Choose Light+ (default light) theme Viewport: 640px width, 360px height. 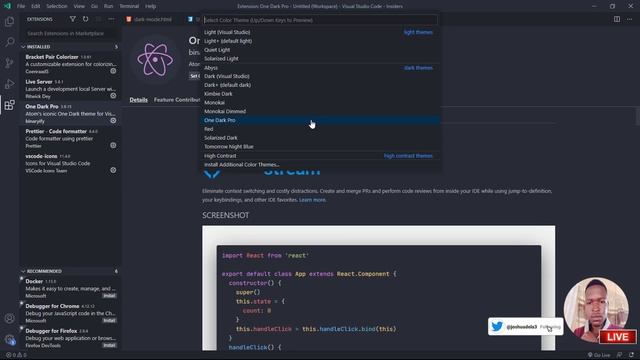320,41
